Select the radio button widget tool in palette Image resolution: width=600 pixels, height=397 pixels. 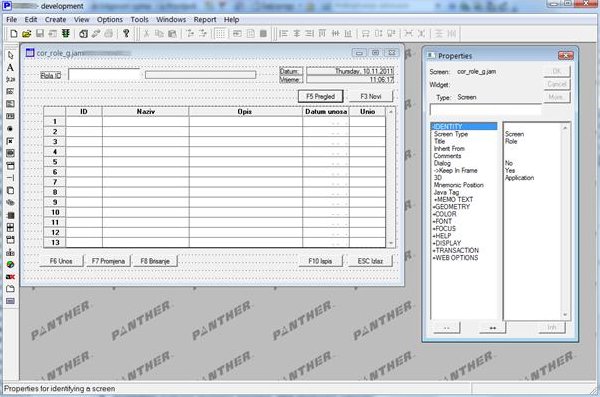pyautogui.click(x=10, y=129)
